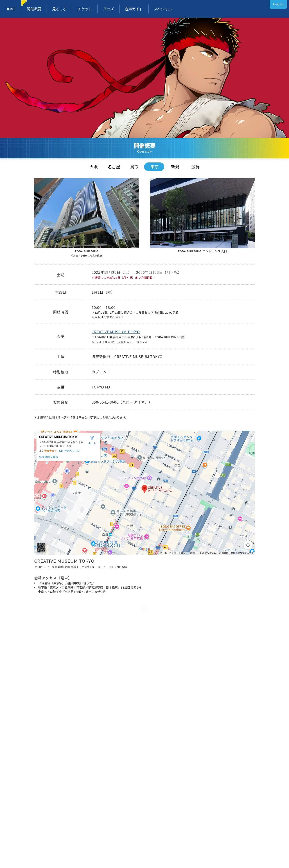This screenshot has width=289, height=868.
Task: Open the HOME menu item
Action: (x=10, y=9)
